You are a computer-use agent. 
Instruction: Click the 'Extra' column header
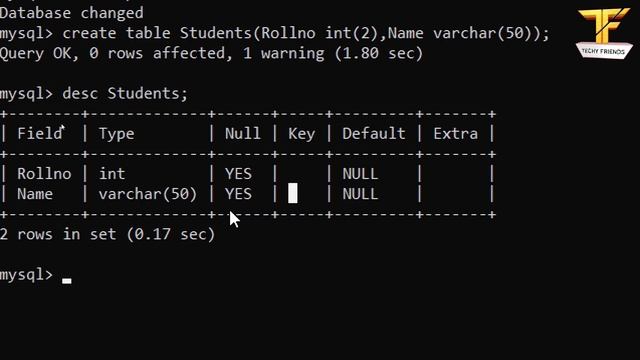point(455,133)
